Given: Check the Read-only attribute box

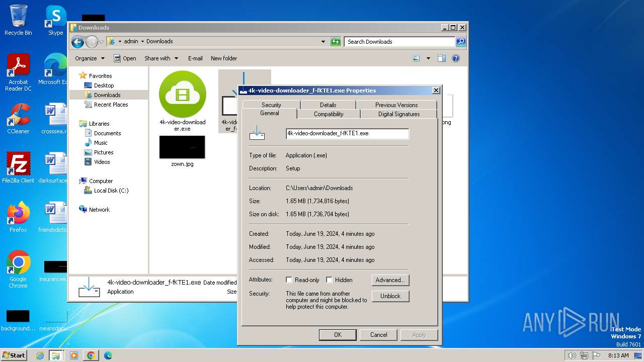Looking at the screenshot, I should (x=289, y=280).
